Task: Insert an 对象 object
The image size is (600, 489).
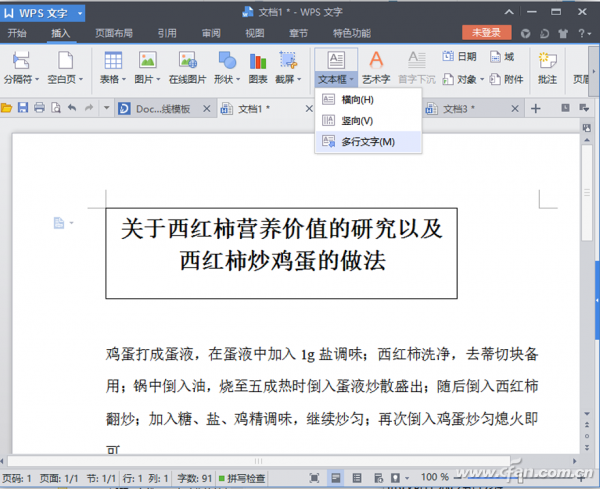Action: point(460,79)
